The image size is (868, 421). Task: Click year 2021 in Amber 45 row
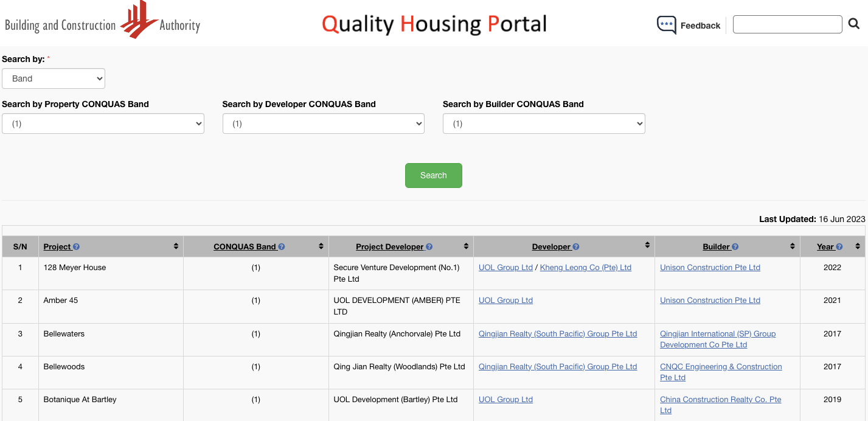click(x=832, y=301)
